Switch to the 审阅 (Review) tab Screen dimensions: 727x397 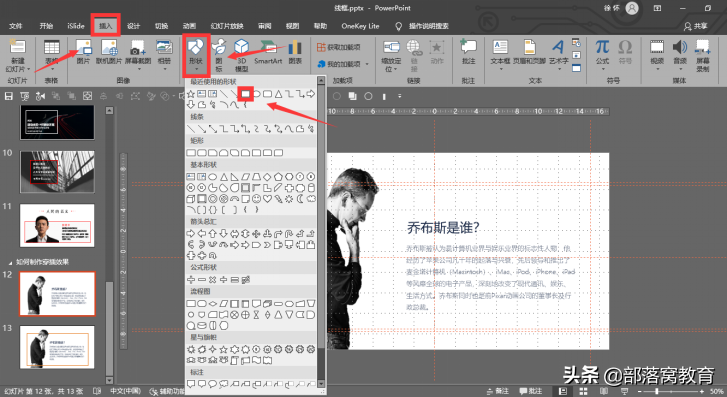[x=265, y=26]
